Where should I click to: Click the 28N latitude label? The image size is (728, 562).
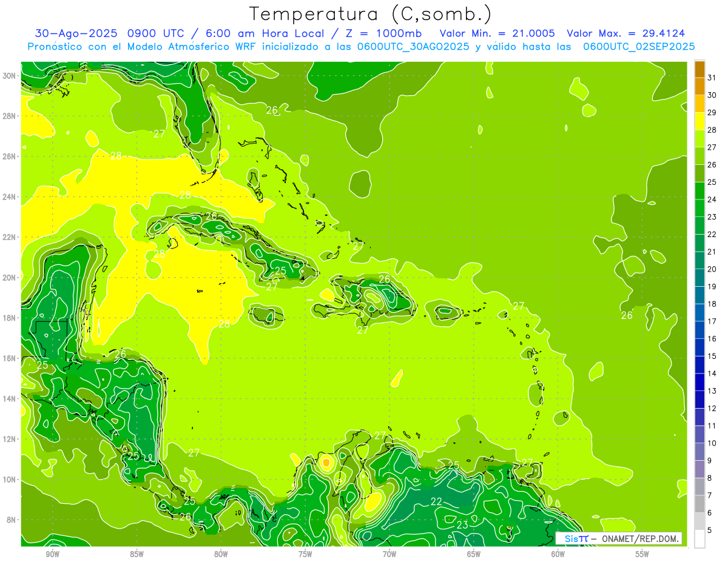click(8, 116)
